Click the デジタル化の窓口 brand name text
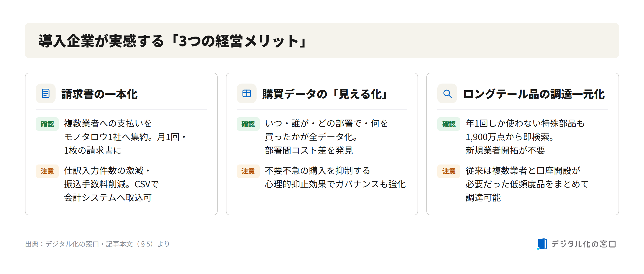The width and height of the screenshot is (644, 274). pyautogui.click(x=583, y=244)
